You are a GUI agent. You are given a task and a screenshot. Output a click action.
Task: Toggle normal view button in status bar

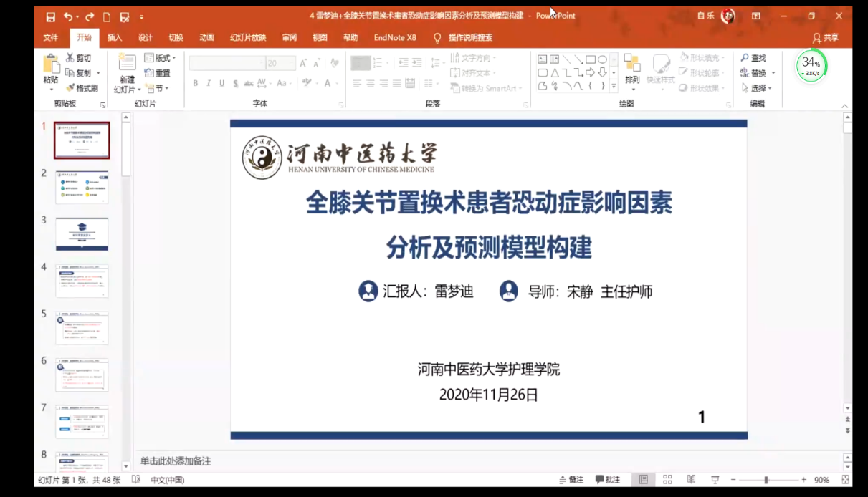tap(644, 480)
